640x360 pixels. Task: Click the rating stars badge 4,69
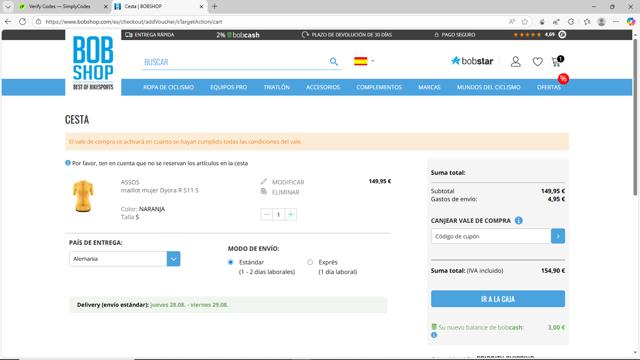click(539, 35)
